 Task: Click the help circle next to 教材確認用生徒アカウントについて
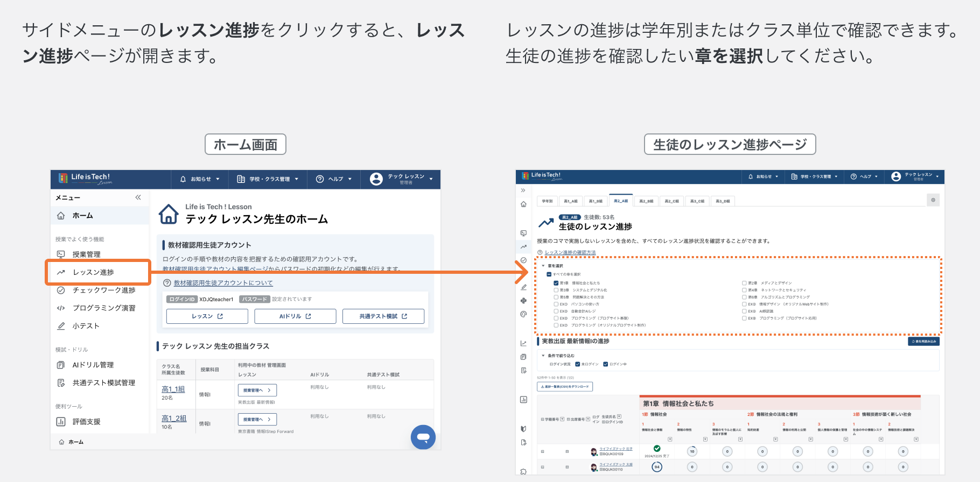[167, 283]
